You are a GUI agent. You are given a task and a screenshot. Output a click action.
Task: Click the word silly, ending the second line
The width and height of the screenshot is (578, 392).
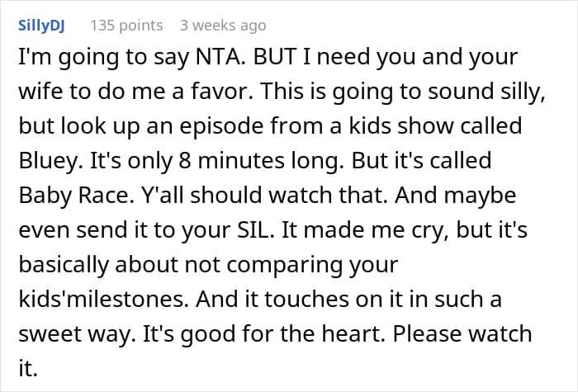click(523, 92)
